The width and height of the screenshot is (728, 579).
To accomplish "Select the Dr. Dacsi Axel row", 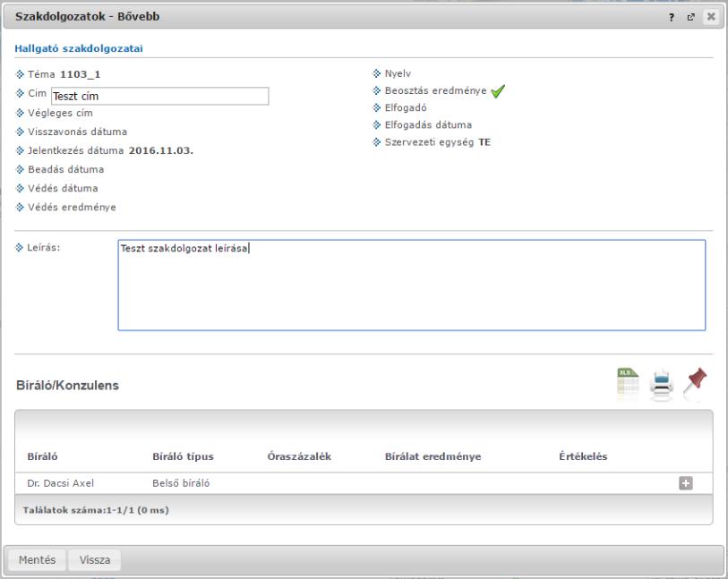I will tap(364, 483).
